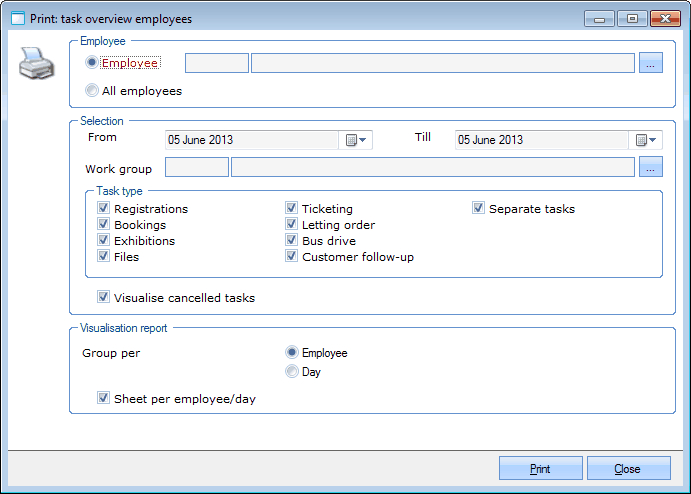The image size is (691, 494).
Task: Open the Till date calendar picker
Action: pos(646,140)
